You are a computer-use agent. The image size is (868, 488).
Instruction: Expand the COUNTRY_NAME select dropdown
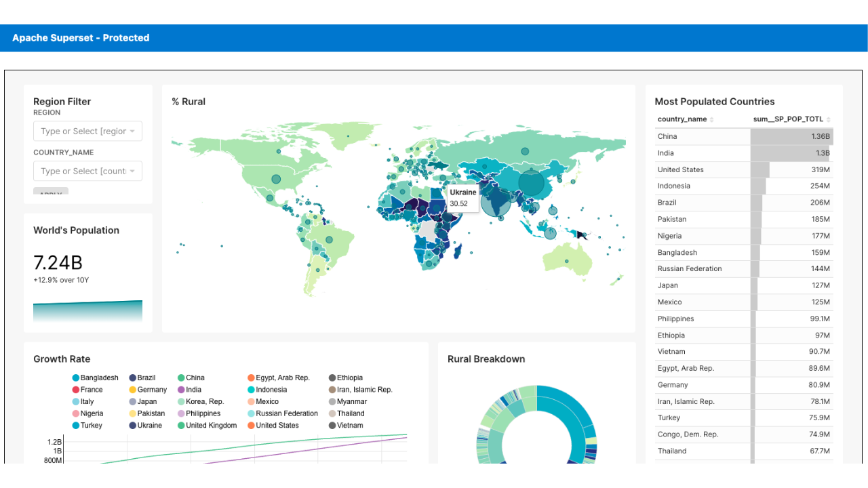87,171
